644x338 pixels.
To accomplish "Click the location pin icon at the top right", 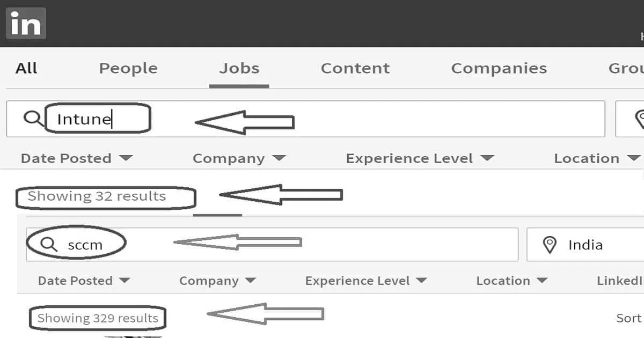I will (641, 119).
